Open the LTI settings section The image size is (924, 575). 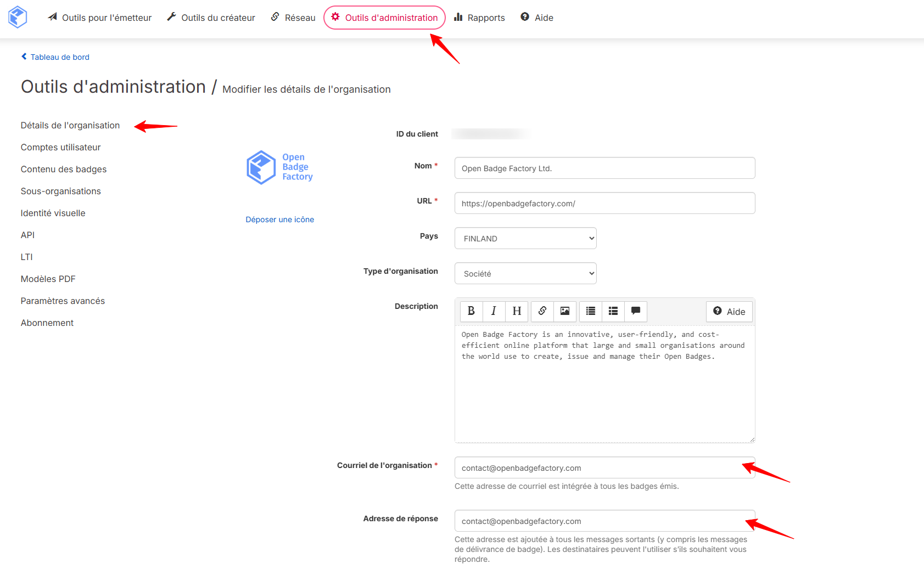point(27,257)
